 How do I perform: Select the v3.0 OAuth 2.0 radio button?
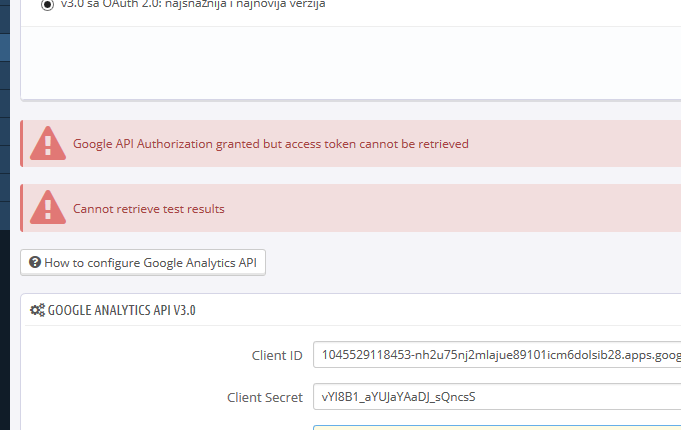click(47, 4)
